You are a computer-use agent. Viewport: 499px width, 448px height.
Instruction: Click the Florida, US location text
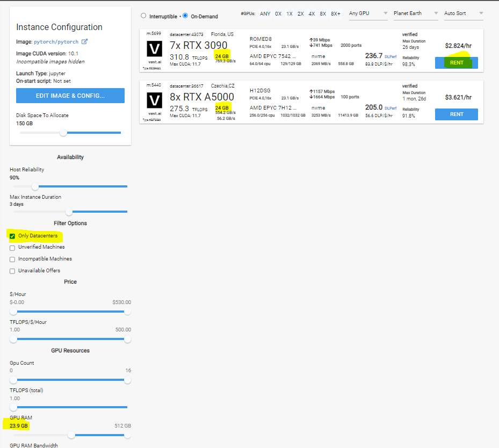click(222, 34)
